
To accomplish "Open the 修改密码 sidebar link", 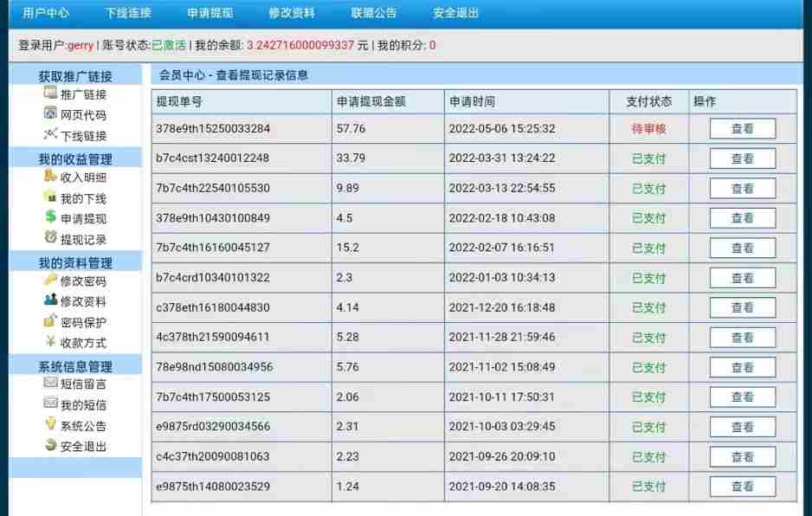I will pyautogui.click(x=83, y=281).
